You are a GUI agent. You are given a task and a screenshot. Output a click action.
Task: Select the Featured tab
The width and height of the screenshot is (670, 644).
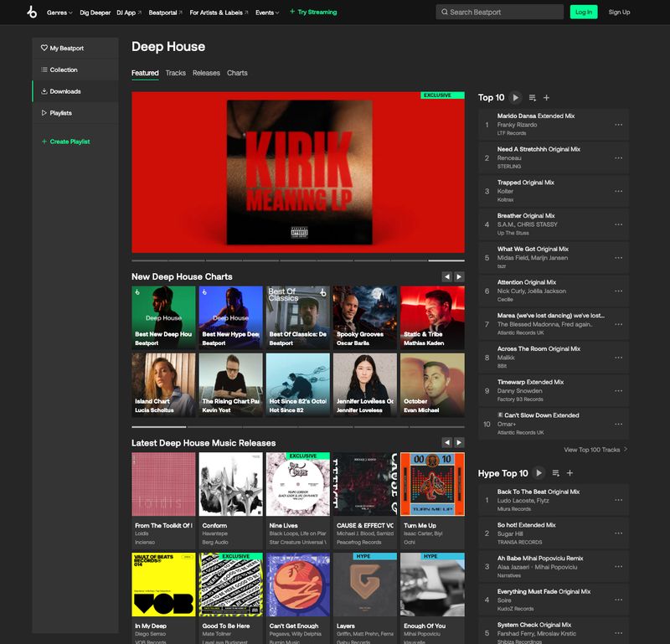[145, 73]
